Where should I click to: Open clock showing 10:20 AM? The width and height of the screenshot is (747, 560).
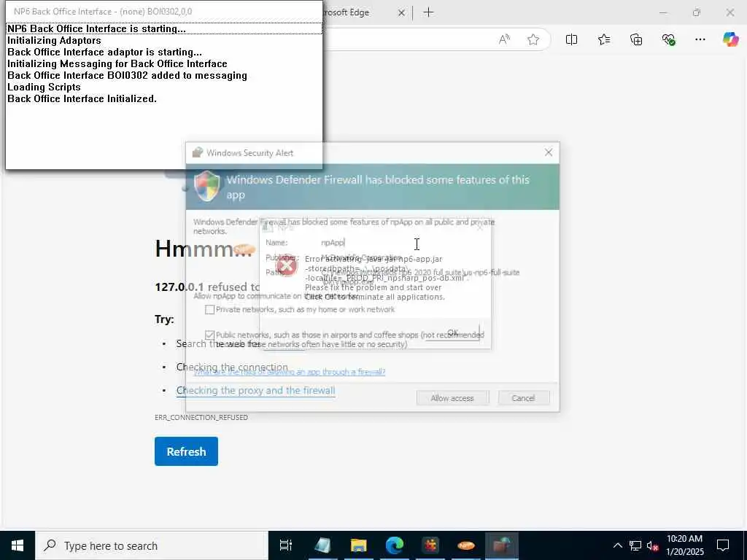(x=684, y=545)
